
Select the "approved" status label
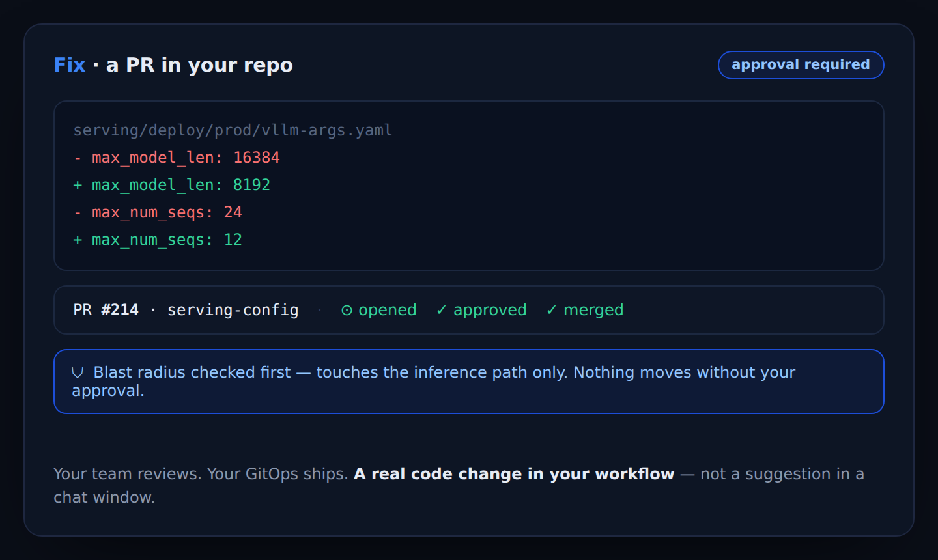(490, 310)
